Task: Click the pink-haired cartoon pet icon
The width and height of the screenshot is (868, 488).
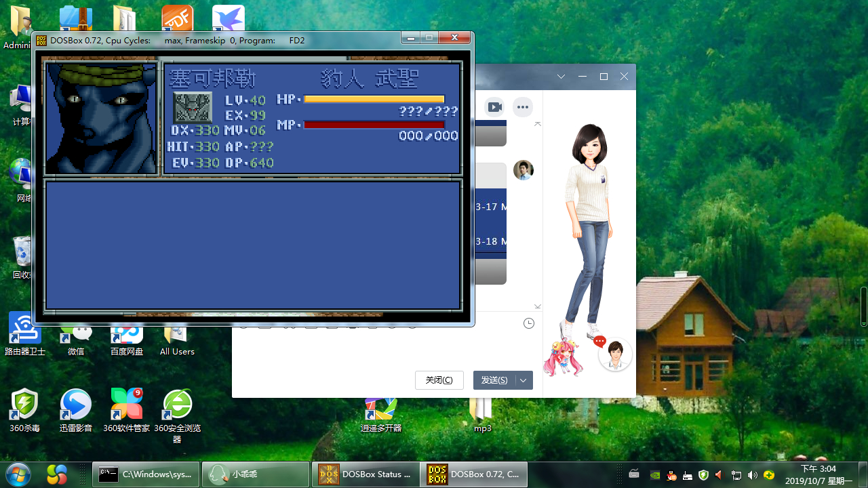Action: coord(563,357)
